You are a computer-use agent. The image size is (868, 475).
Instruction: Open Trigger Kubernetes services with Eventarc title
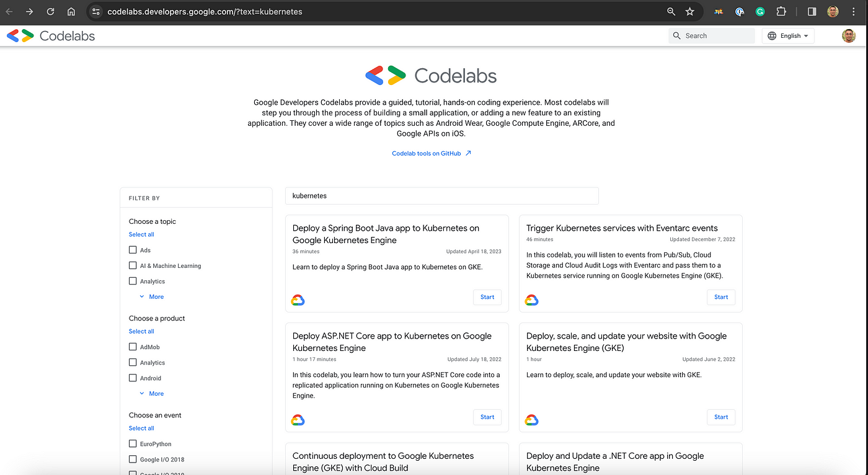point(622,228)
